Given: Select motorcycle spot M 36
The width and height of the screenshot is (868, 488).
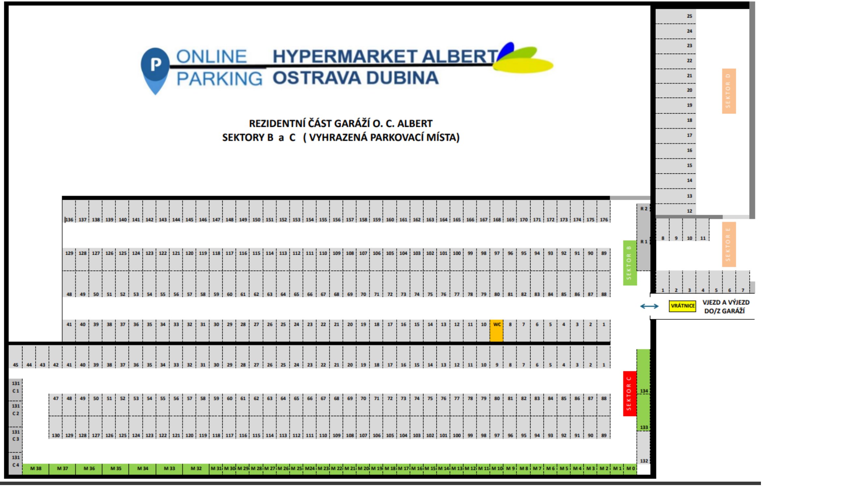Looking at the screenshot, I should click(x=89, y=469).
